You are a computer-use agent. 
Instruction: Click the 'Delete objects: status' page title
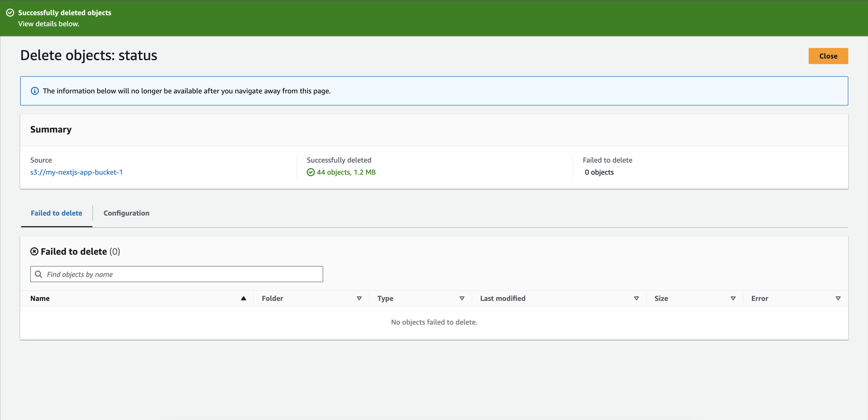click(x=89, y=55)
